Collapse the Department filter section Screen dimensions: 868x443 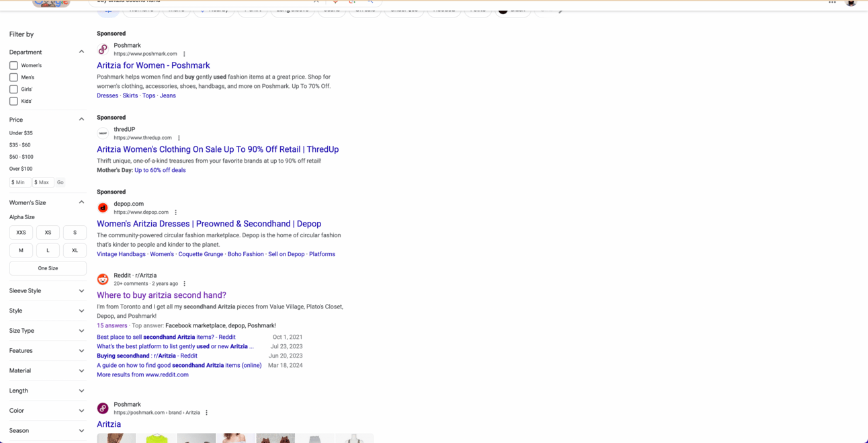point(81,52)
